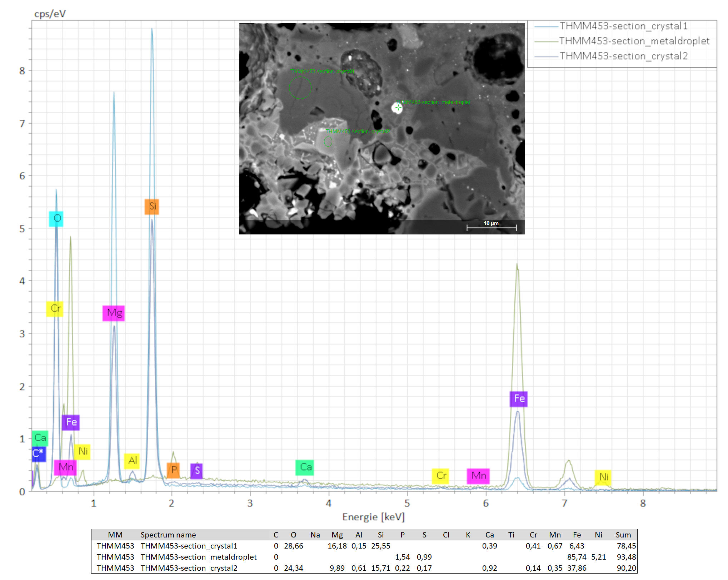
Task: Click the Spectrum name column header
Action: tap(168, 535)
